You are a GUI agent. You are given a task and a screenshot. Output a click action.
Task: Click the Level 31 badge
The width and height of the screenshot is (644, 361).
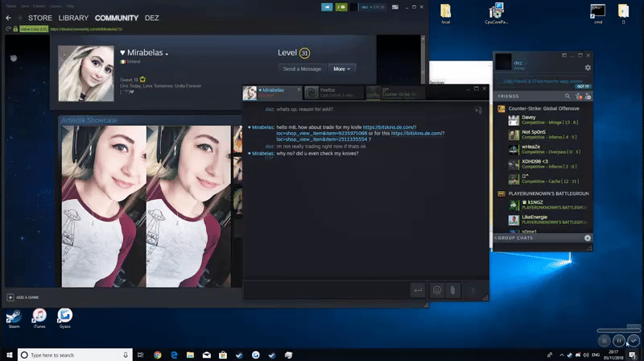(304, 53)
